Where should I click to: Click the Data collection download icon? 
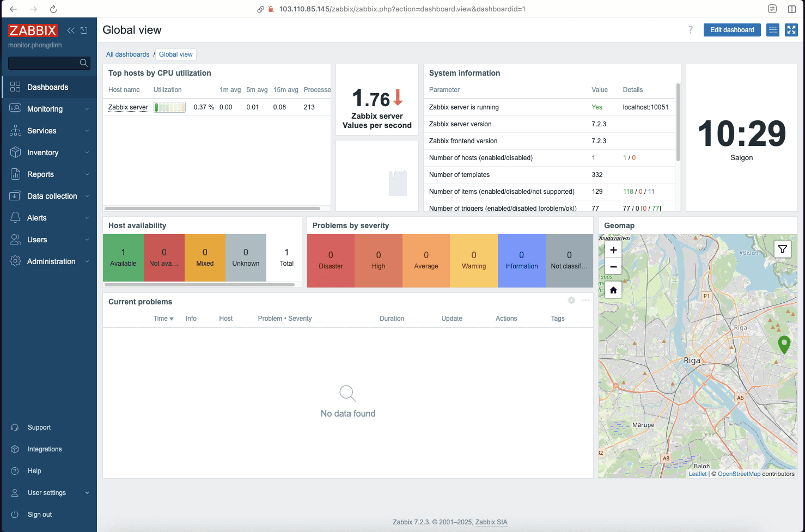15,196
